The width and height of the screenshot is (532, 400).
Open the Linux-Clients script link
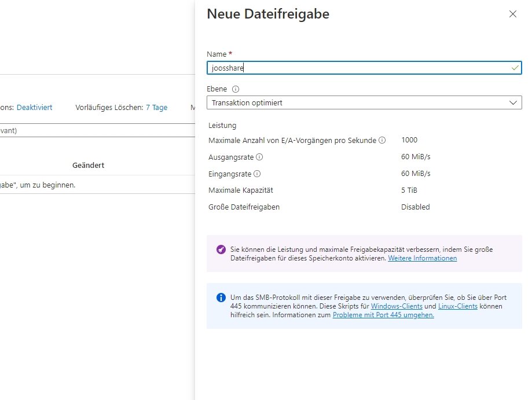[458, 306]
